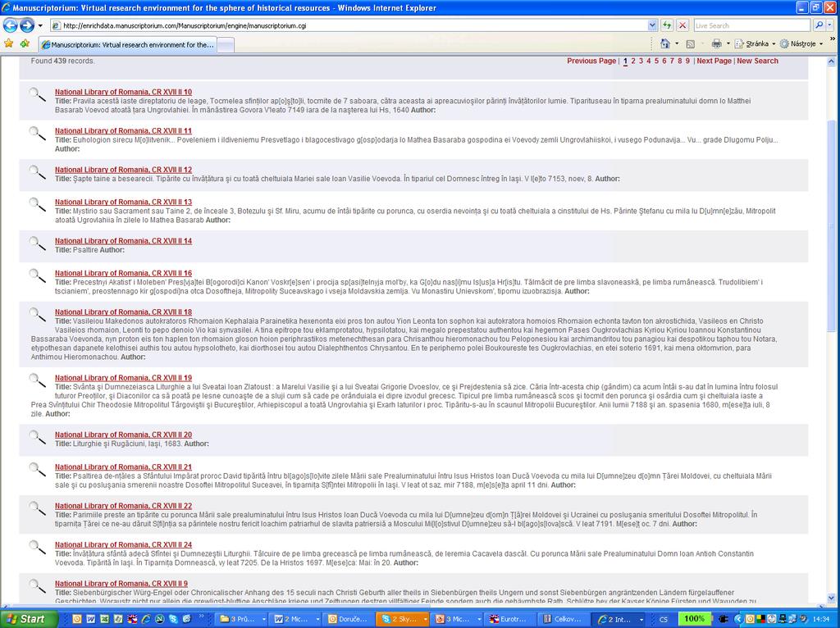Switch to the Skype taskbar button
Image resolution: width=840 pixels, height=628 pixels.
[402, 619]
